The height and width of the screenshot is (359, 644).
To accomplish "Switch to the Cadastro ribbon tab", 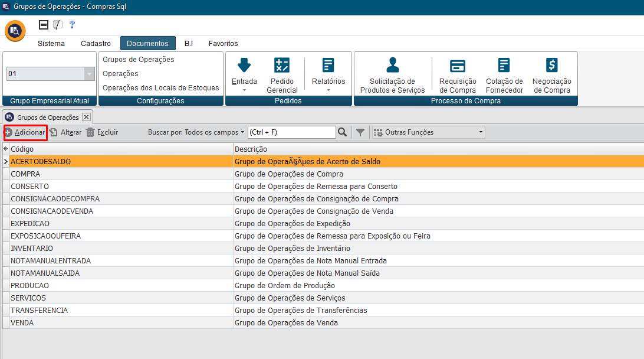I will coord(96,44).
